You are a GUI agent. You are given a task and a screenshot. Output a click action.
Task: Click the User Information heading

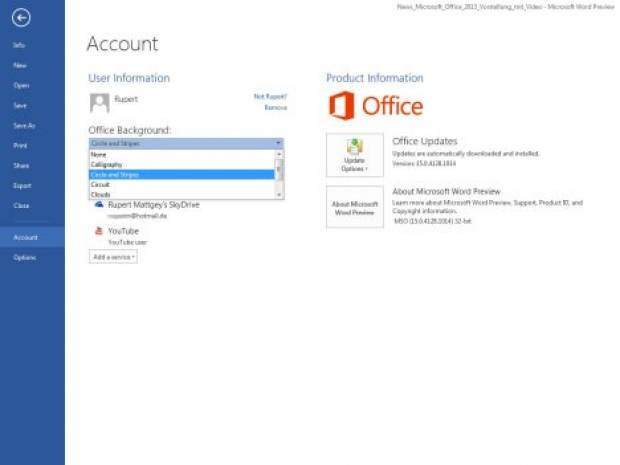129,78
